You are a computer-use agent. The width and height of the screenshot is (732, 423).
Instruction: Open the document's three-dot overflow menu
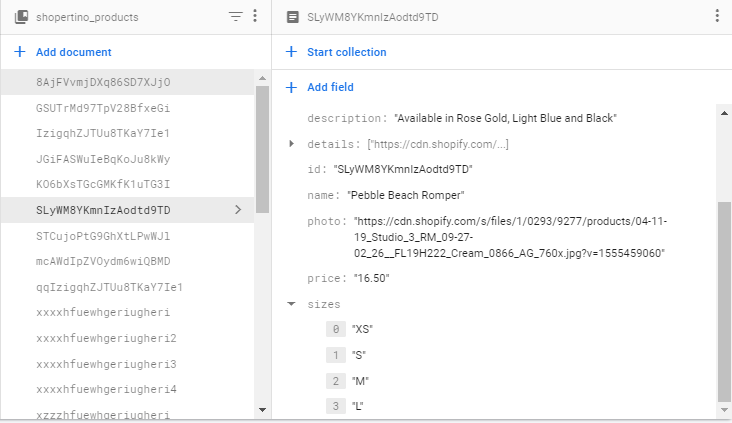[716, 17]
